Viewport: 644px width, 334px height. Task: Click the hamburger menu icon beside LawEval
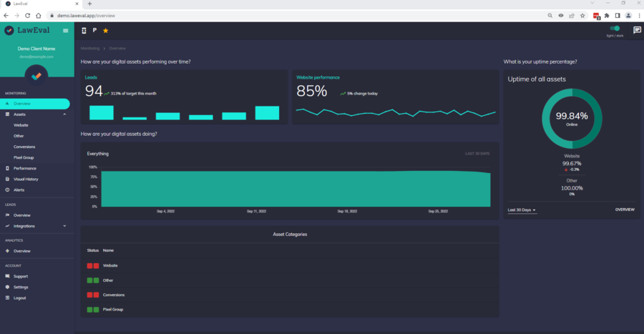point(66,31)
